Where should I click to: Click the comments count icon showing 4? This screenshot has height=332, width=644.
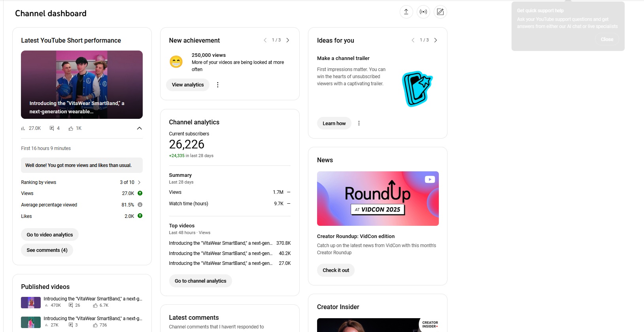tap(52, 128)
